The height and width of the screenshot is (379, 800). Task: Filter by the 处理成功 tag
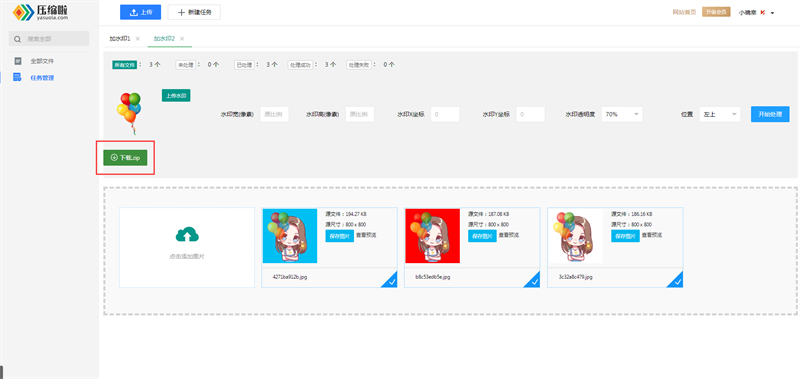[300, 65]
